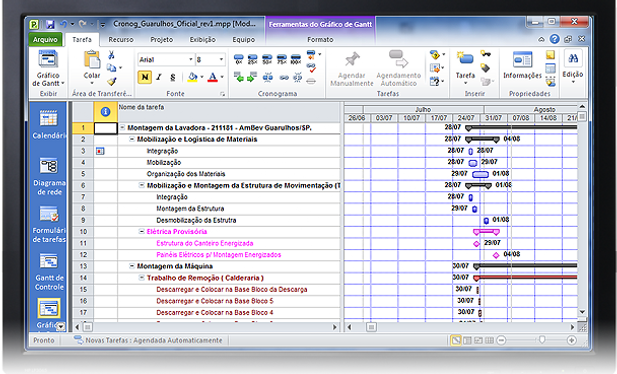Open the font size dropdown
Viewport: 617px width, 374px height.
point(221,59)
